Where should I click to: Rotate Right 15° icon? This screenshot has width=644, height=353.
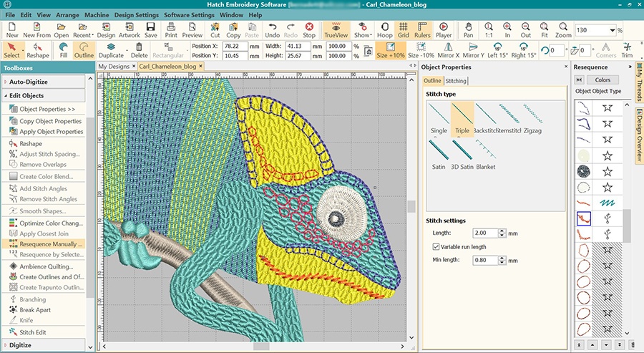coord(523,50)
